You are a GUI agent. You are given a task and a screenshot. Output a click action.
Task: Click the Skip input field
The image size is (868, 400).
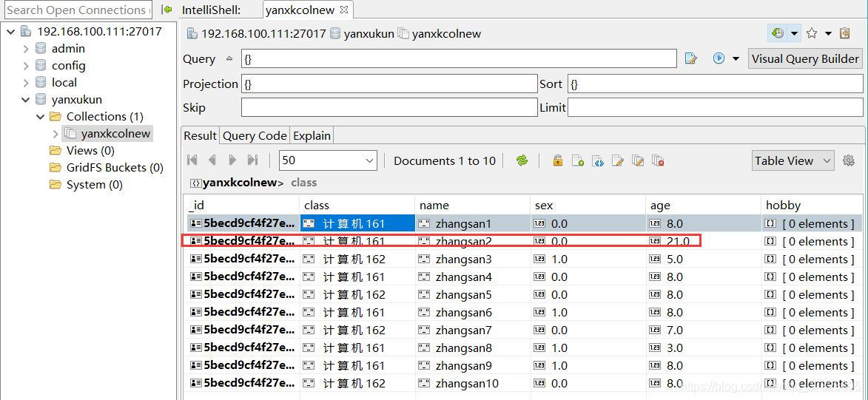pyautogui.click(x=389, y=107)
